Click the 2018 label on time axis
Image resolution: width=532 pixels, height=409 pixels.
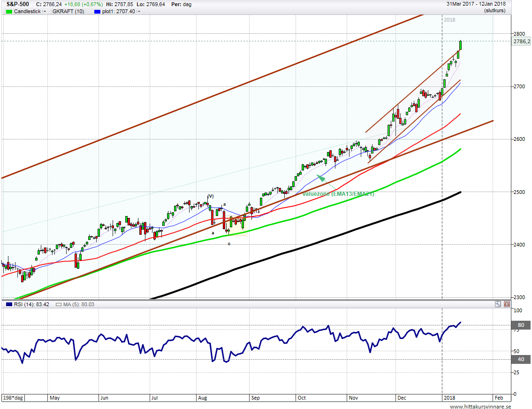click(449, 398)
